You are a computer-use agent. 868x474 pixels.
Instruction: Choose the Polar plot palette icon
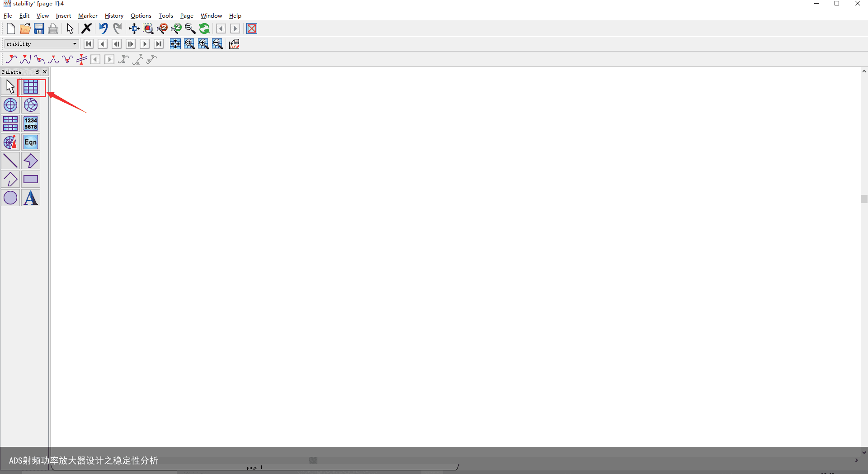tap(10, 105)
